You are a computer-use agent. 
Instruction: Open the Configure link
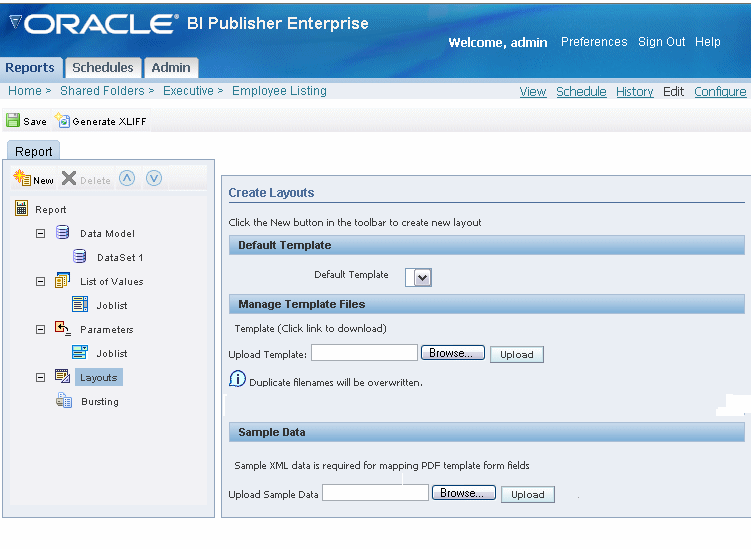(720, 92)
